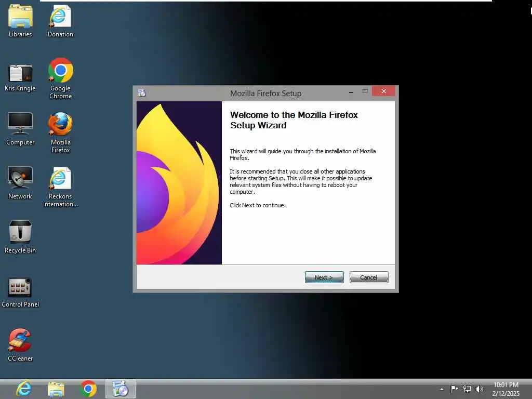Open the Action Center flag icon
This screenshot has width=532, height=399.
pos(454,389)
